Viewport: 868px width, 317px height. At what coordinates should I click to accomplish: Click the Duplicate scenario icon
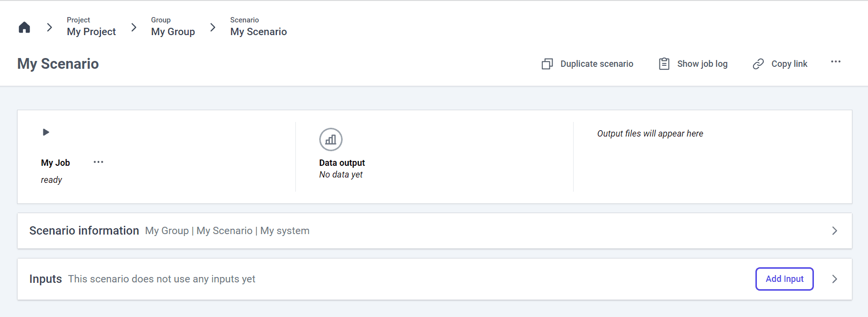[x=547, y=64]
